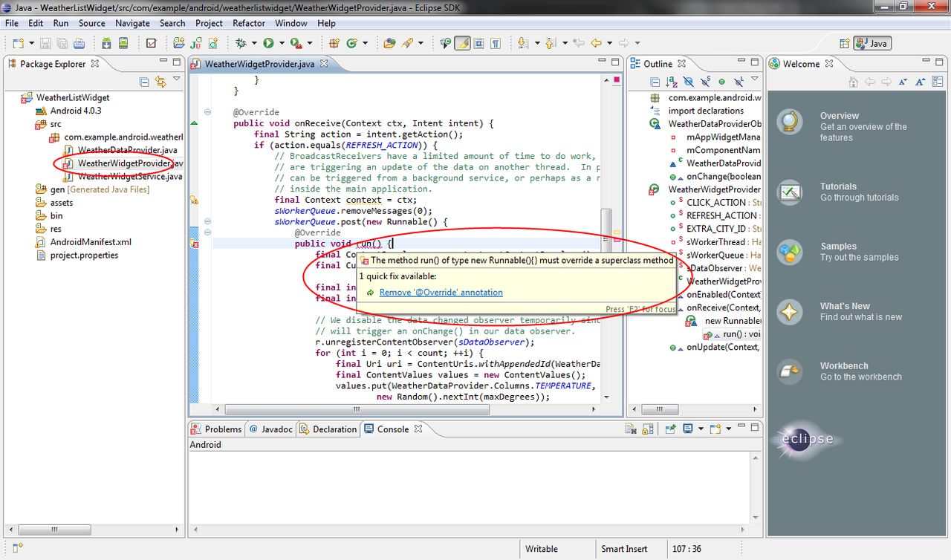Open the Run dropdown arrow
The width and height of the screenshot is (951, 560).
pos(282,43)
